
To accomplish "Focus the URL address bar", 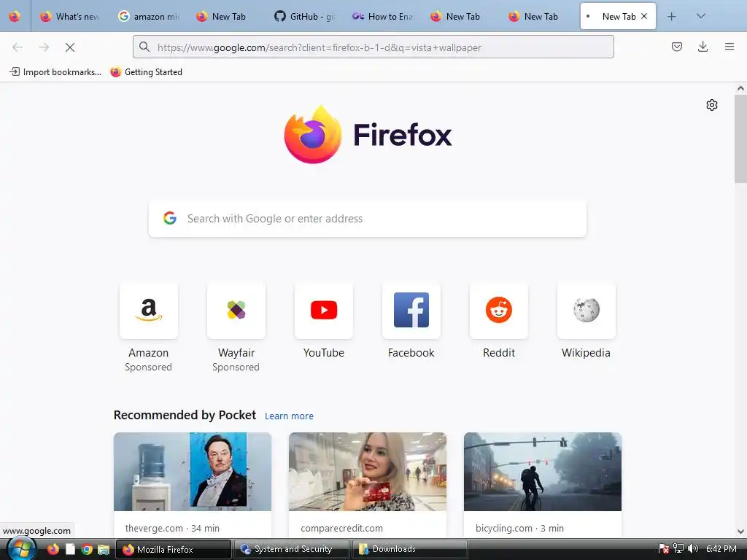I will (373, 47).
